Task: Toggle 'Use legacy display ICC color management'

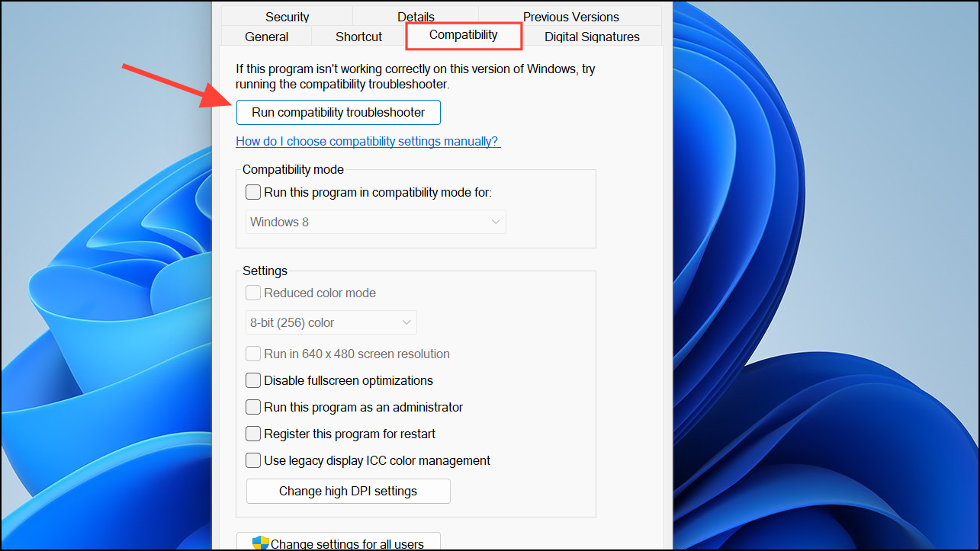Action: pyautogui.click(x=253, y=460)
